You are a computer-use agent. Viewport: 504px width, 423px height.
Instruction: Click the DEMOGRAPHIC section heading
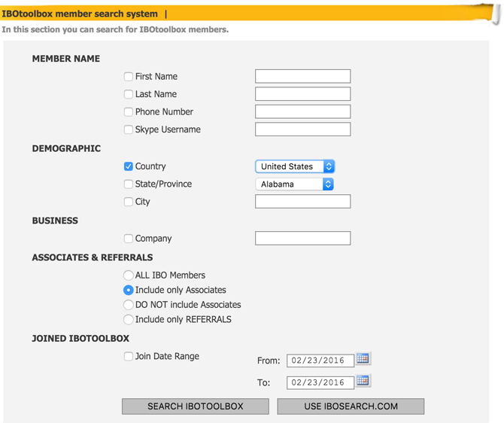tap(66, 148)
